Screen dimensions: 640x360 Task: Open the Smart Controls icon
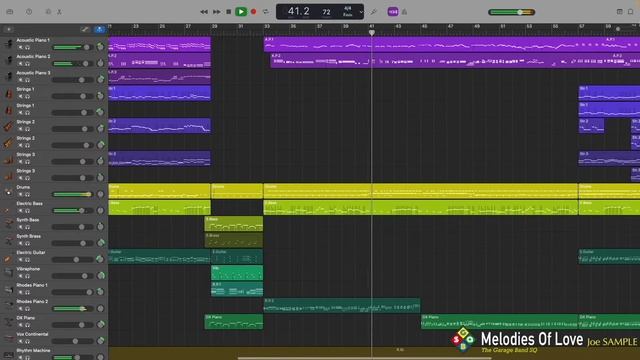[48, 12]
